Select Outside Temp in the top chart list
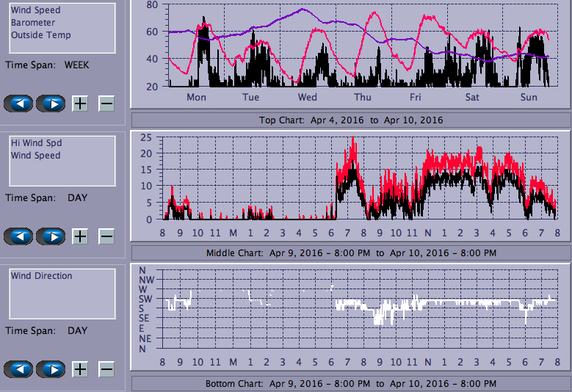This screenshot has height=392, width=572. click(40, 35)
